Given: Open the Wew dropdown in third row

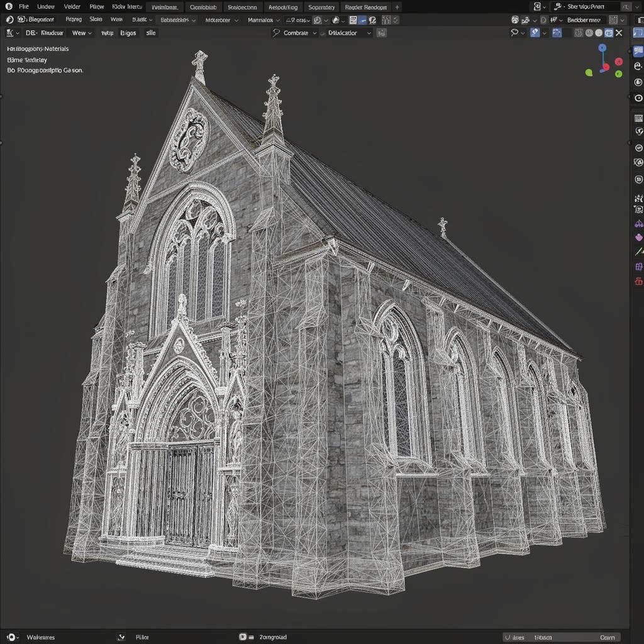Looking at the screenshot, I should tap(82, 33).
